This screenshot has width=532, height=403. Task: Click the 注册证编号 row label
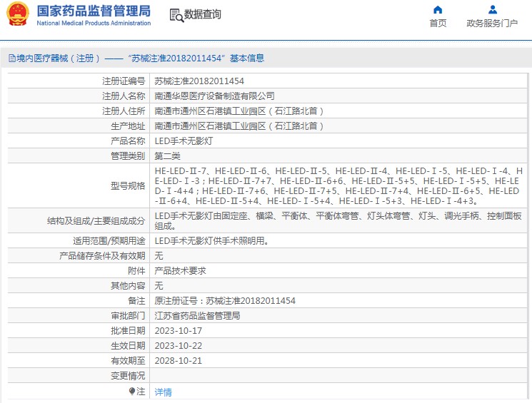[x=124, y=81]
